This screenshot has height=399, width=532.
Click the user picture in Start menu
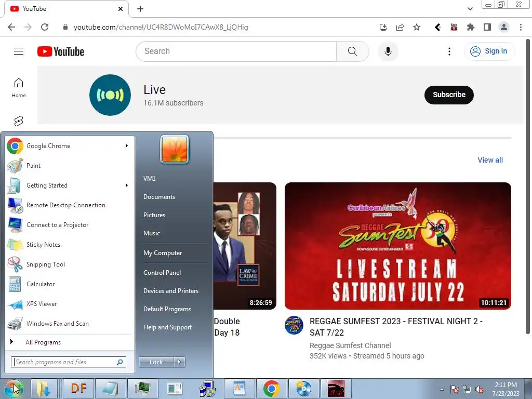point(175,149)
